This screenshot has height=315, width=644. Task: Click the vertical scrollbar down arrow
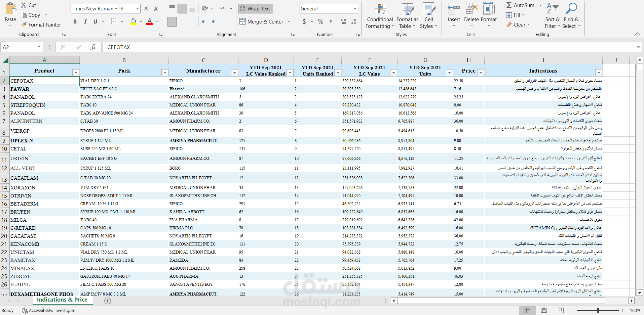pyautogui.click(x=640, y=292)
